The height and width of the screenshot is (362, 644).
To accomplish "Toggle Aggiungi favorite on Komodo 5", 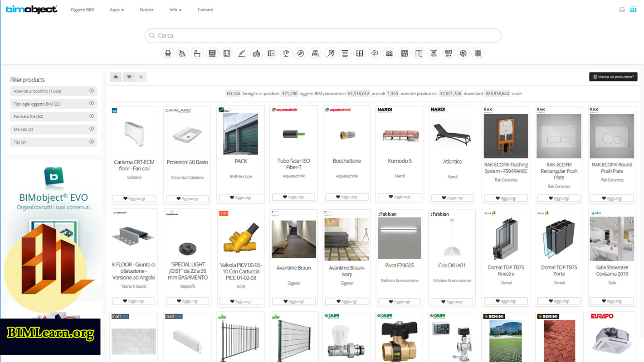I will coord(399,197).
